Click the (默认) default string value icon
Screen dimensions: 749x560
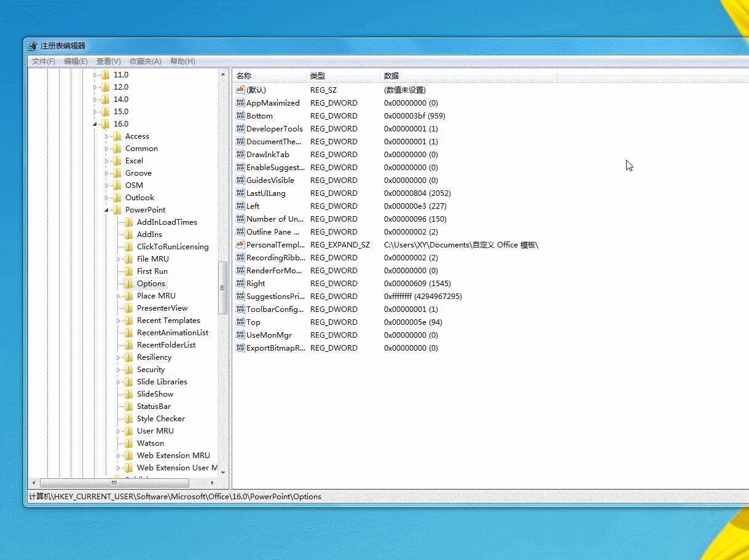[240, 90]
